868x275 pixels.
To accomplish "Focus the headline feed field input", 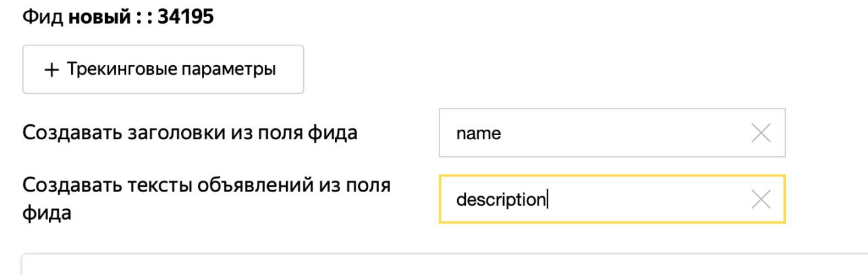I will click(597, 133).
